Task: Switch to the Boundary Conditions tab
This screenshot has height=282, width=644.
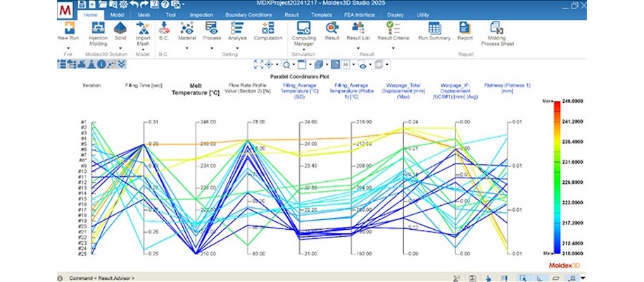Action: (247, 14)
